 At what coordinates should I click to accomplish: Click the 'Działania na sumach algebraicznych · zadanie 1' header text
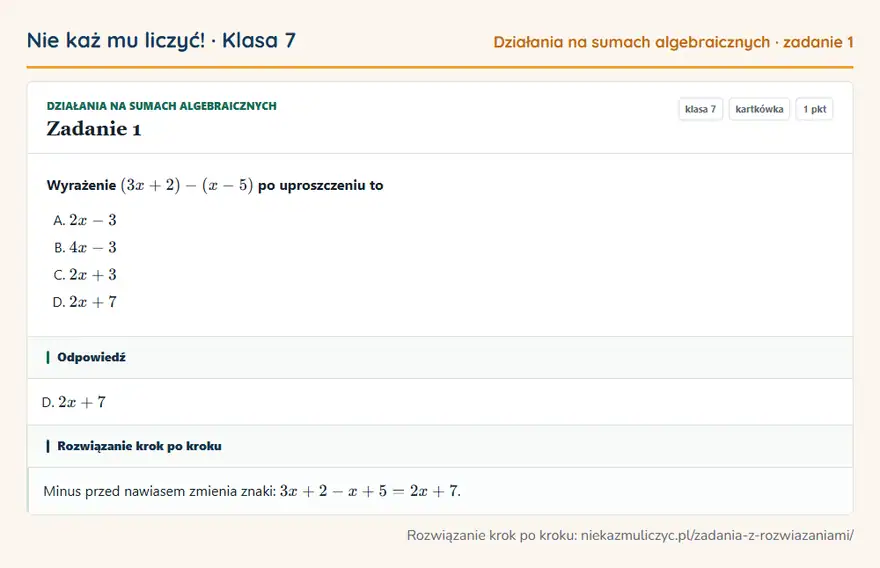pyautogui.click(x=673, y=42)
